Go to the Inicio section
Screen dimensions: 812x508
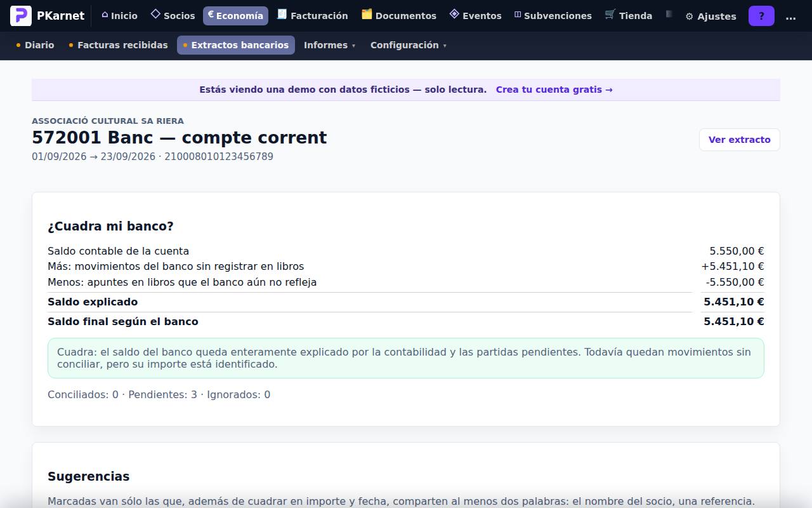tap(119, 16)
